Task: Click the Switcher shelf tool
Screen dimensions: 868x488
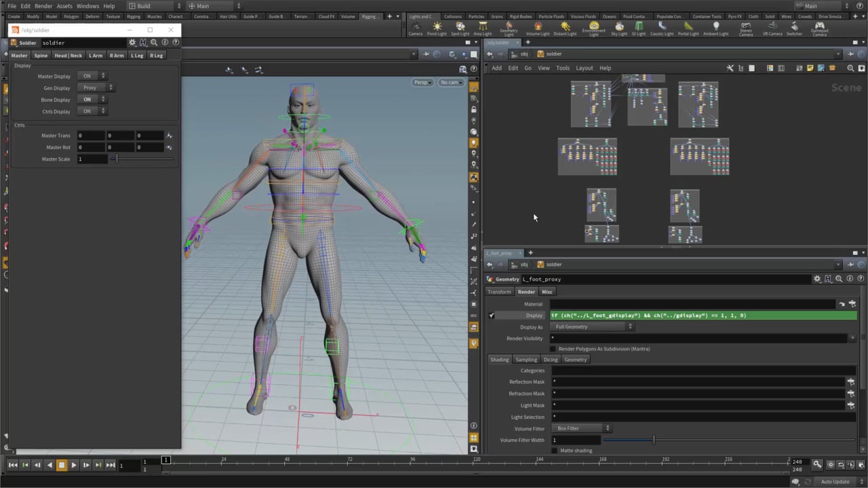Action: [x=794, y=28]
